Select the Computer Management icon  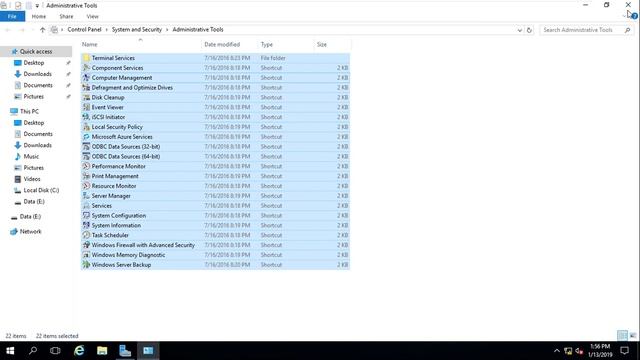pyautogui.click(x=86, y=78)
